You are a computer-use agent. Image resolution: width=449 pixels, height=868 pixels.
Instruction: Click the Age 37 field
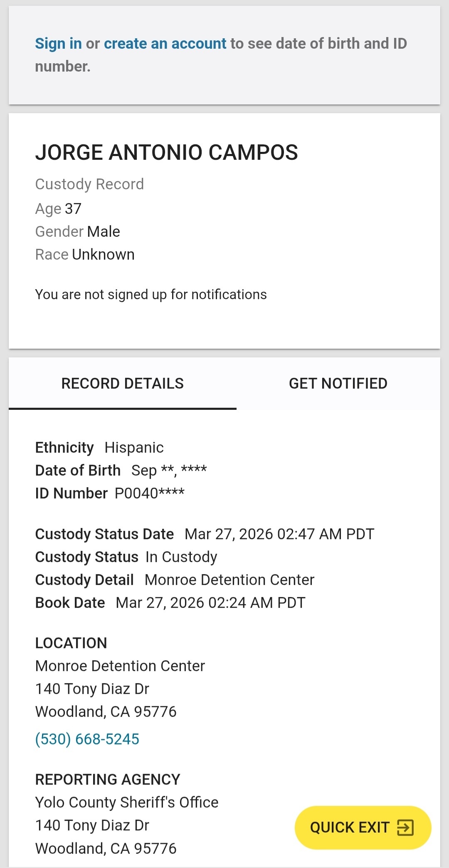click(x=58, y=208)
